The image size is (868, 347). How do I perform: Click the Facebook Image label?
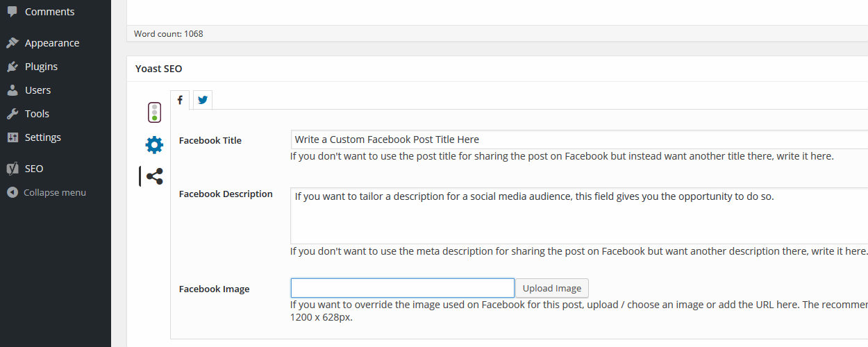point(214,289)
